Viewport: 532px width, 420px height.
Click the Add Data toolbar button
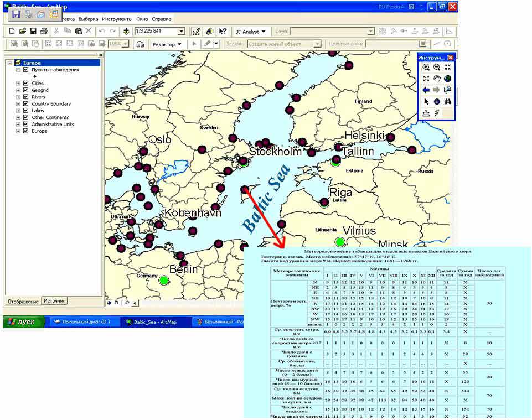click(126, 32)
